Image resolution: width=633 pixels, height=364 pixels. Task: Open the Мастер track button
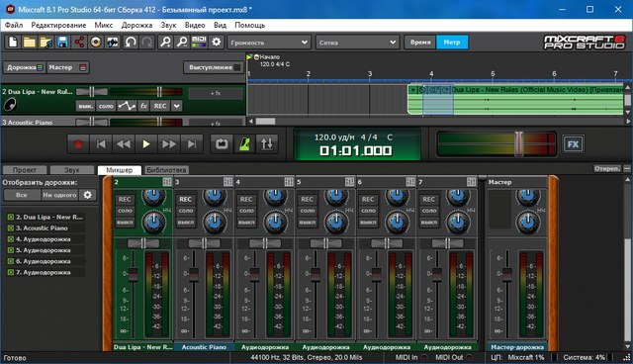(x=67, y=67)
